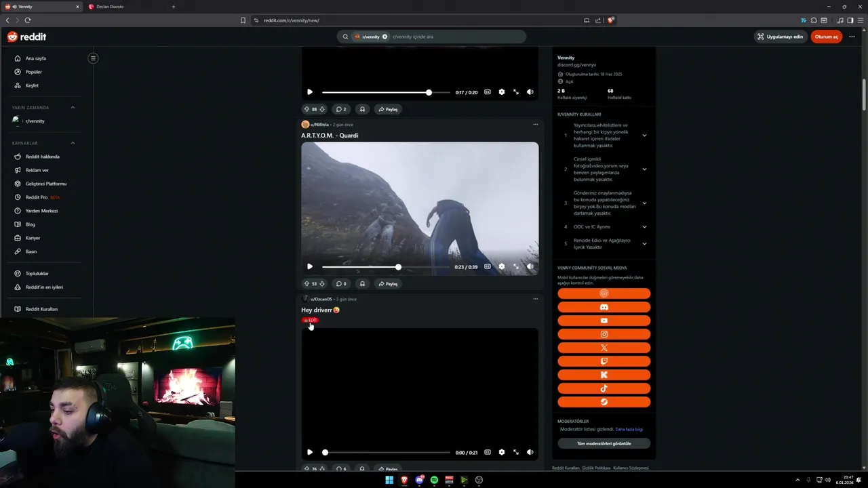Open Yardım Merkezi in the sidebar
Viewport: 868px width, 488px height.
point(41,211)
